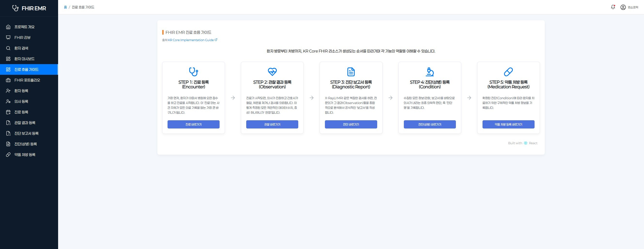
Task: Click the 관찰 바로가기 button
Action: (x=272, y=124)
